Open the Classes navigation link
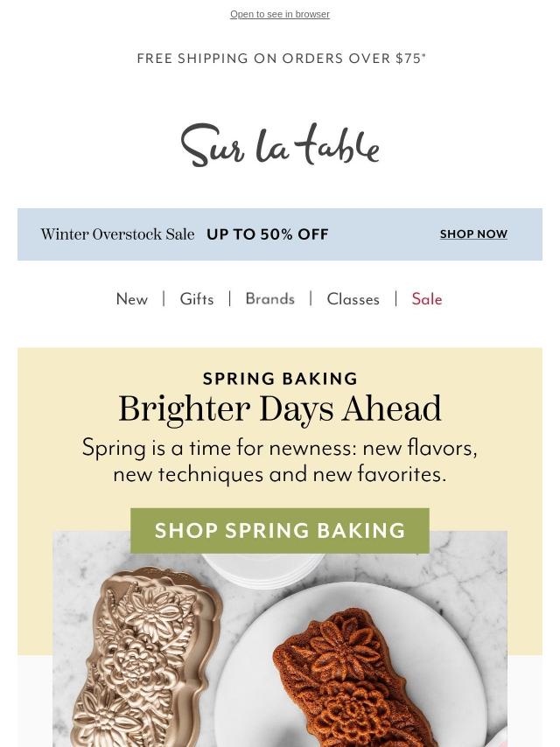This screenshot has width=560, height=747. (x=353, y=299)
